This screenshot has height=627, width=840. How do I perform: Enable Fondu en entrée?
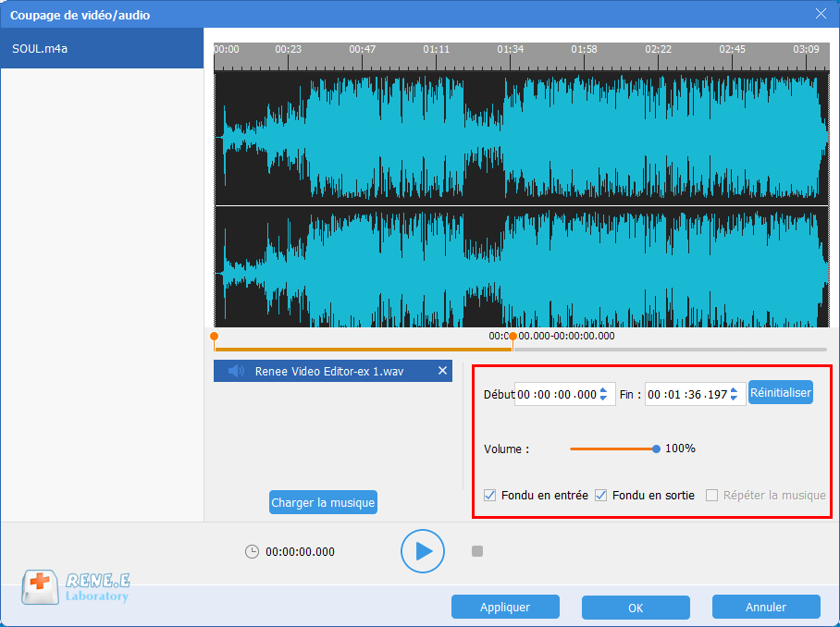click(489, 495)
